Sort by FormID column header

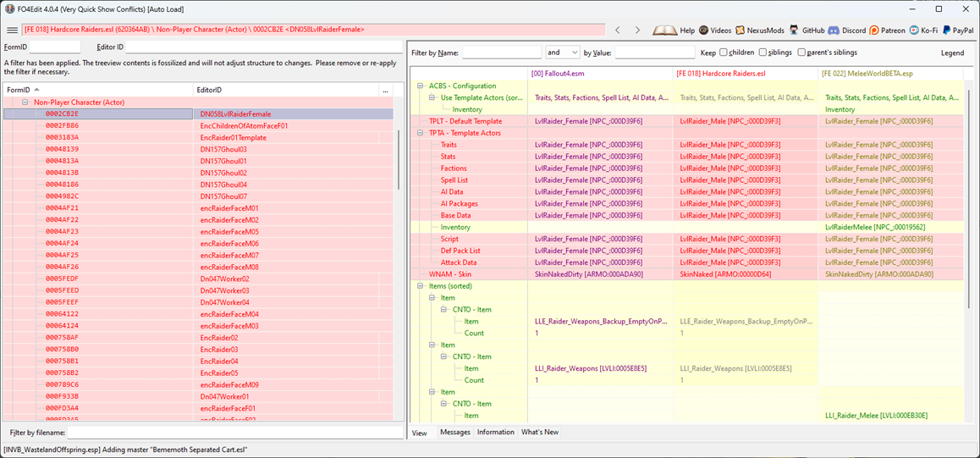98,91
